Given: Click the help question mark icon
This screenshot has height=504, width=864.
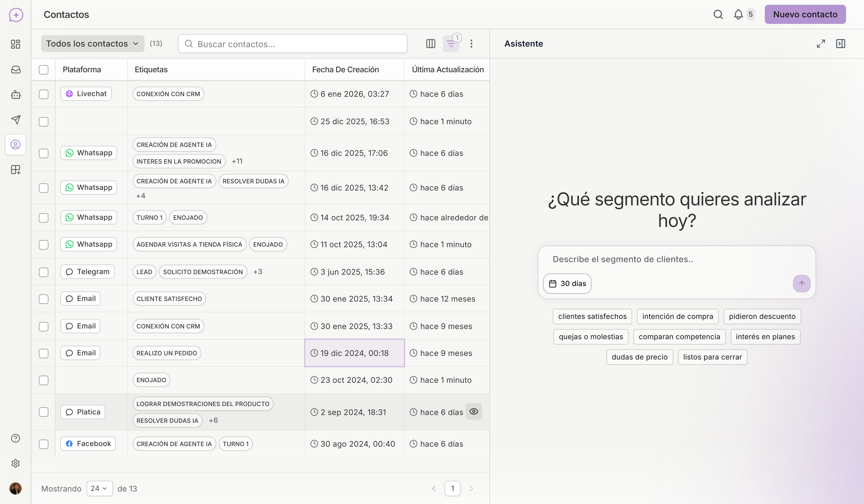Looking at the screenshot, I should pos(15,438).
